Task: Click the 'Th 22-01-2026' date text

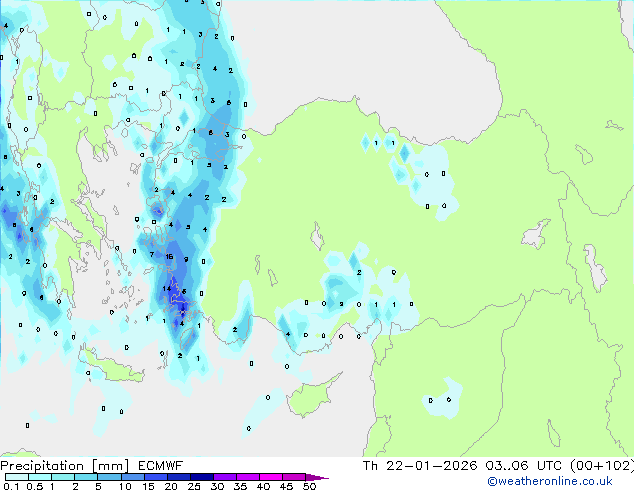Action: click(420, 466)
